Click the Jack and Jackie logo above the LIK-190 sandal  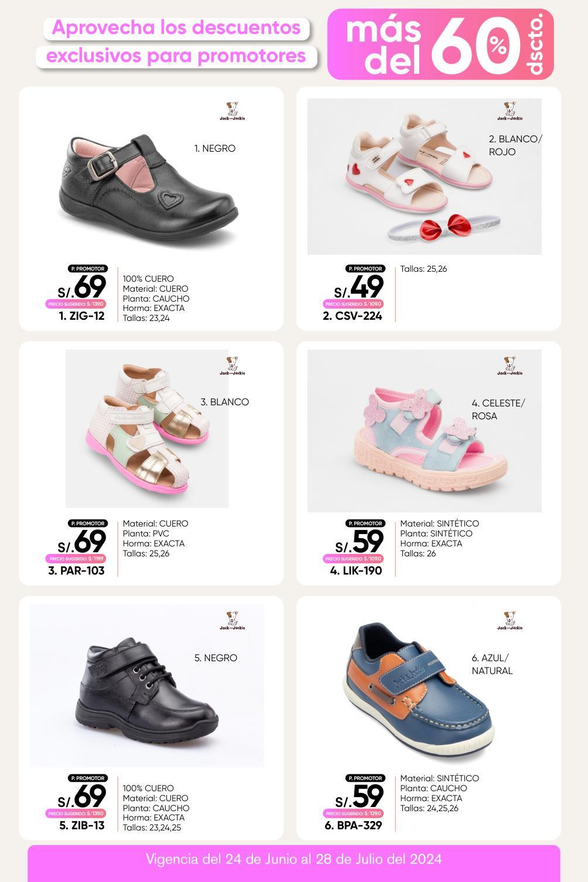click(510, 366)
